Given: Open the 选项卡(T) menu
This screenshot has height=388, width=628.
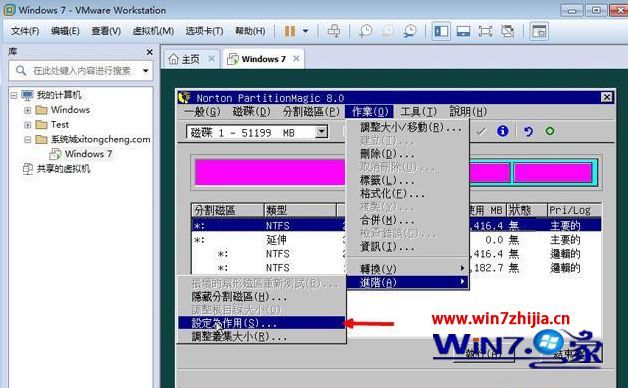Looking at the screenshot, I should tap(204, 31).
